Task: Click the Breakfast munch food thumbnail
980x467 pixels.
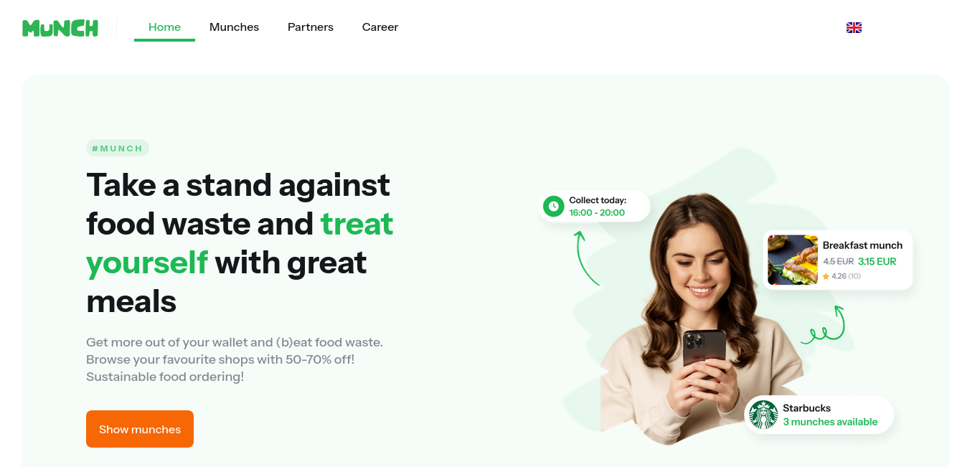Action: [793, 260]
